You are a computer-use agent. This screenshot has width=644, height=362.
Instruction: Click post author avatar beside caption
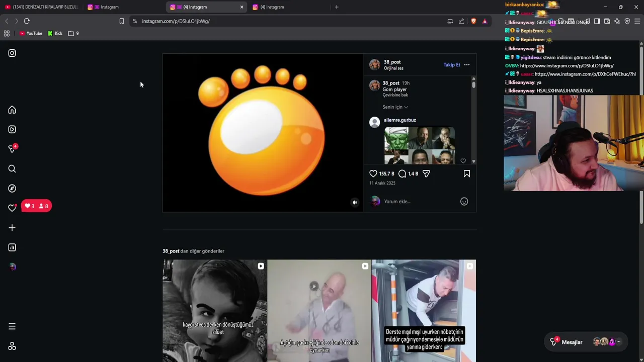(375, 85)
